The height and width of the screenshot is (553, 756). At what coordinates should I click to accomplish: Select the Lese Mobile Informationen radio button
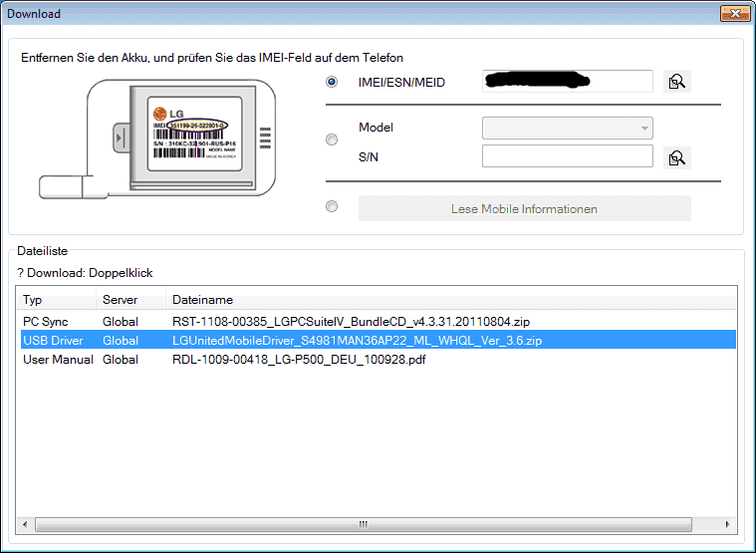(x=332, y=206)
